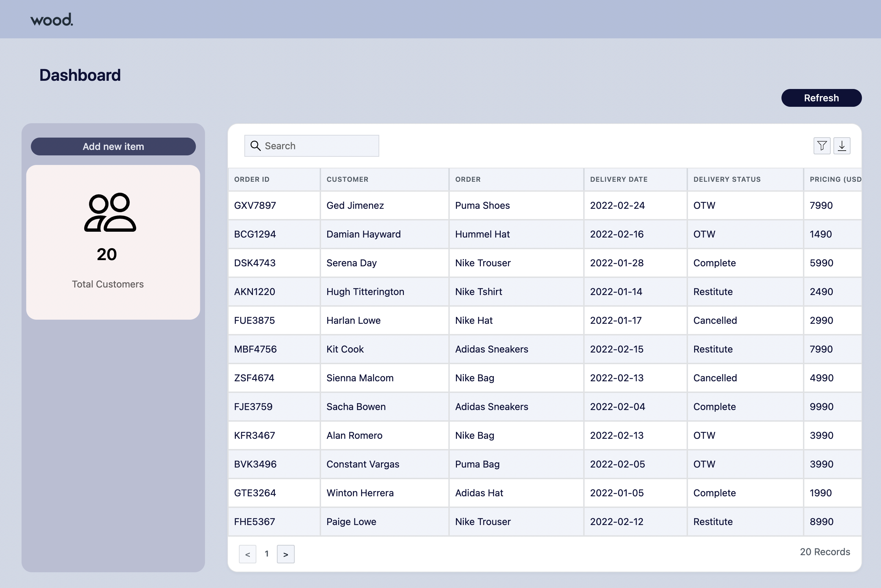Click the Nike Tshirt order cell
881x588 pixels.
click(478, 292)
